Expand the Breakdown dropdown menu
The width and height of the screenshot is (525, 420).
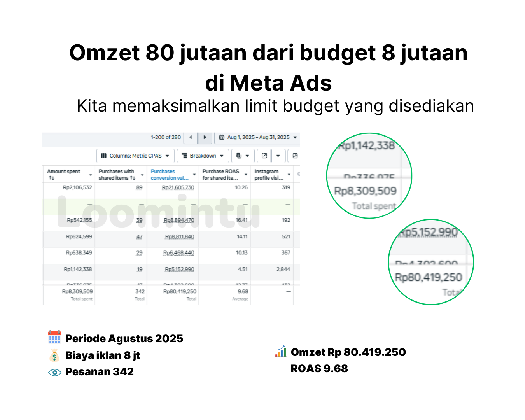[222, 156]
